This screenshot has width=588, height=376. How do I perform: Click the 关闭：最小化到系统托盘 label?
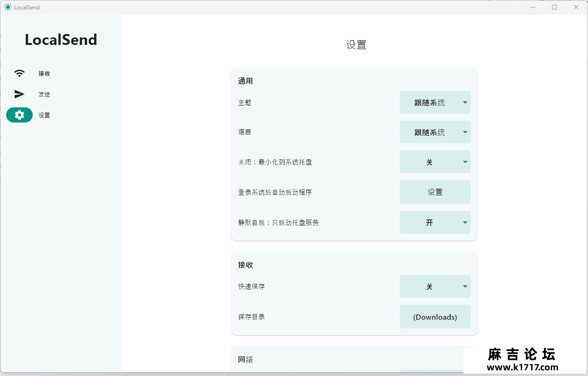pos(275,162)
